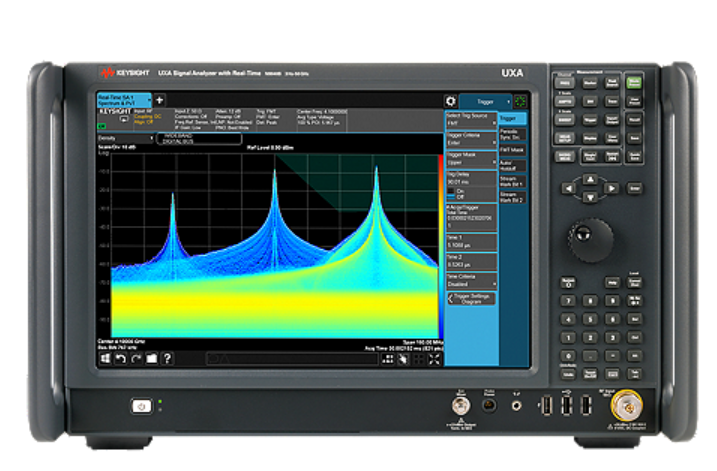Image resolution: width=717 pixels, height=471 pixels.
Task: Hit the User Preset key
Action: [634, 102]
